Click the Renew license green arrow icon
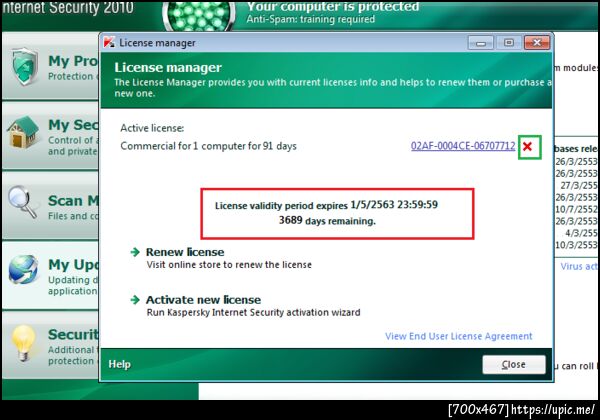The image size is (600, 420). point(135,252)
